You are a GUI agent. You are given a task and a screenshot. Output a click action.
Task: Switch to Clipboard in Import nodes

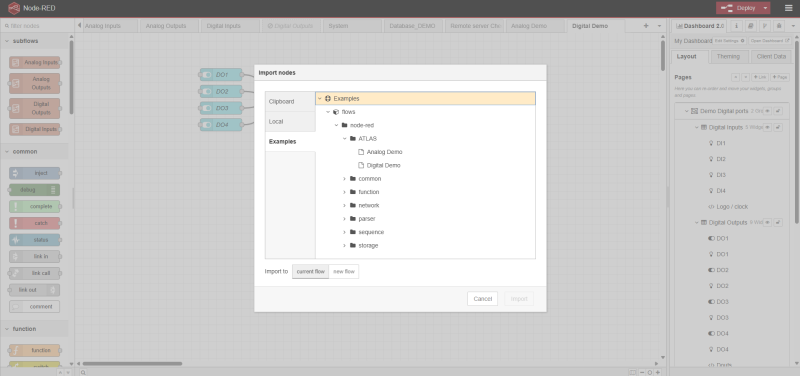(290, 102)
